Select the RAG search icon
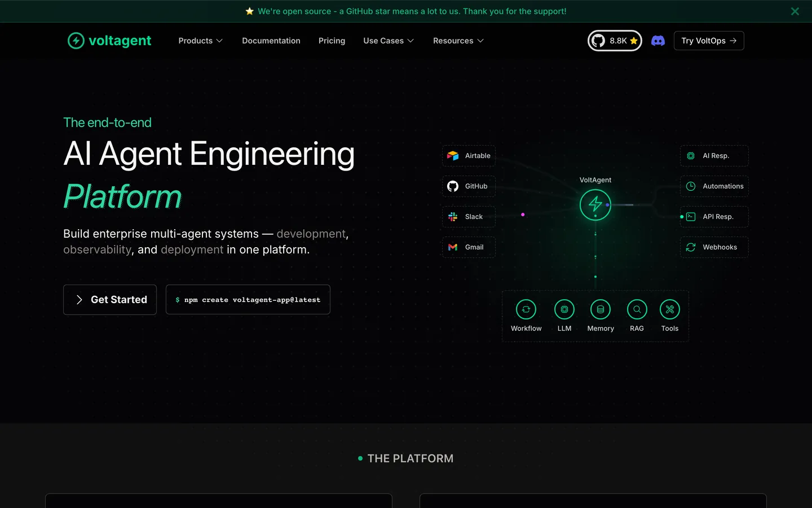This screenshot has height=508, width=812. coord(637,309)
